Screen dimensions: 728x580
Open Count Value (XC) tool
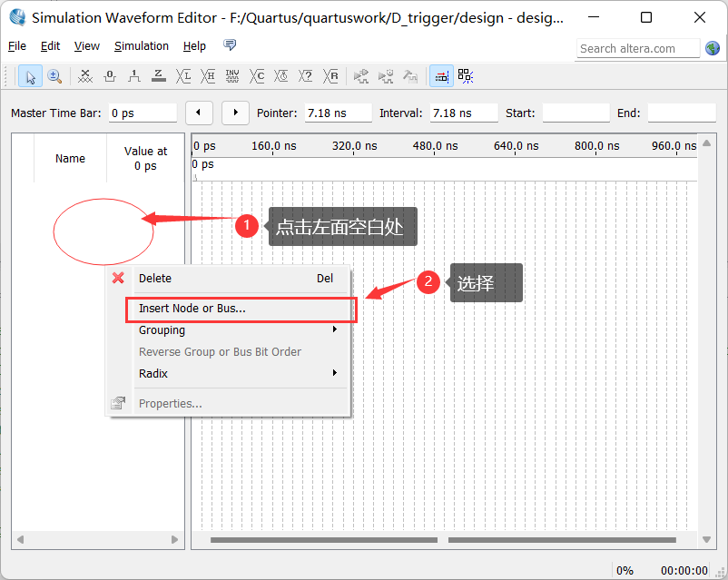[257, 76]
